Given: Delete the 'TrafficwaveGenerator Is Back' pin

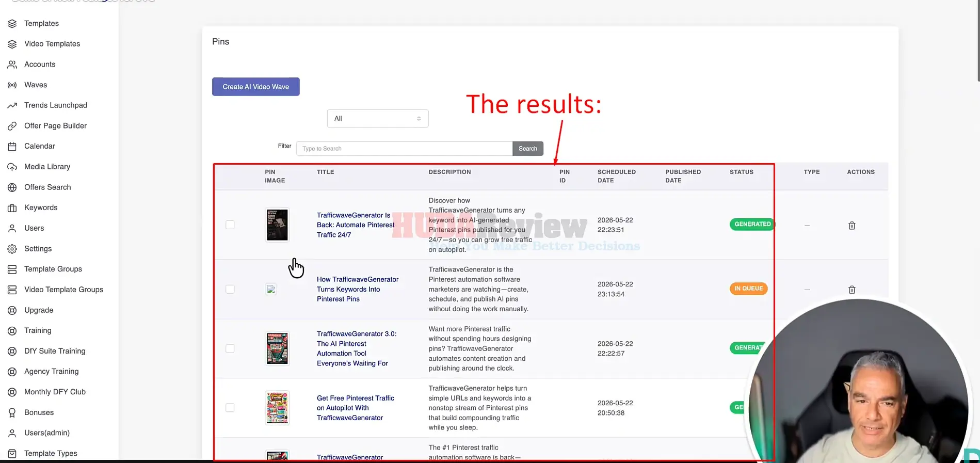Looking at the screenshot, I should pos(852,226).
